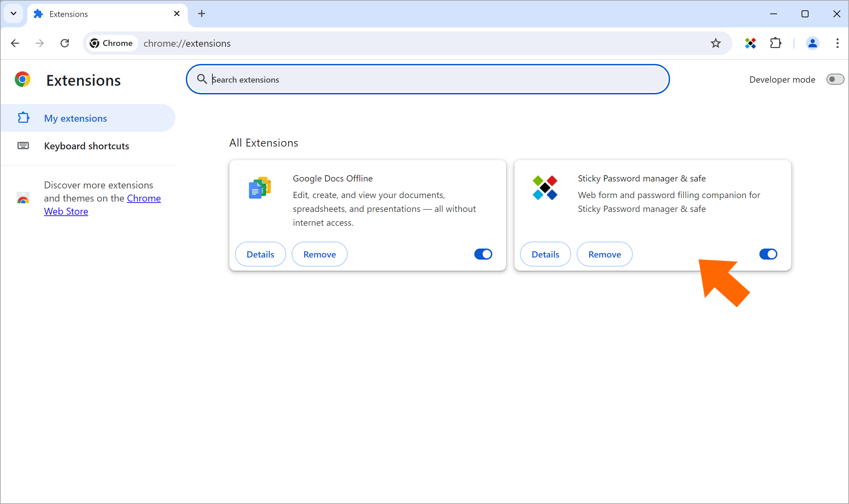Click the My extensions puzzle icon
Screen dimensions: 849x504
click(24, 118)
